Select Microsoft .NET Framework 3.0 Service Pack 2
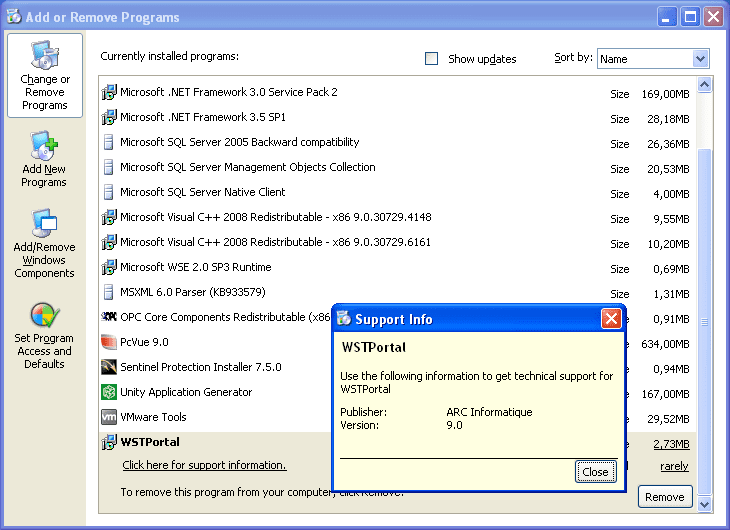The height and width of the screenshot is (530, 730). pyautogui.click(x=229, y=92)
